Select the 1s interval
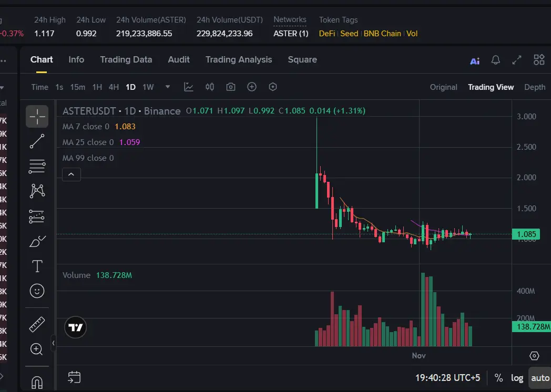This screenshot has height=392, width=551. point(59,87)
